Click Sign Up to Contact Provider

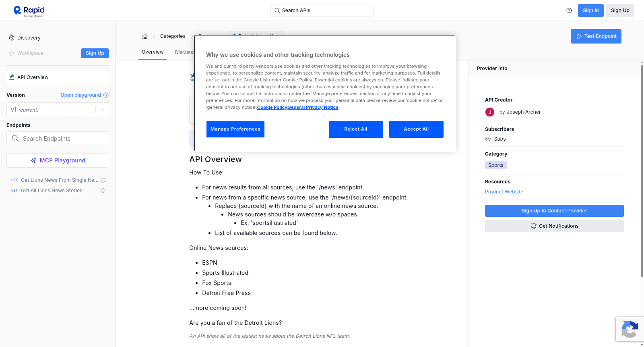[x=554, y=211]
